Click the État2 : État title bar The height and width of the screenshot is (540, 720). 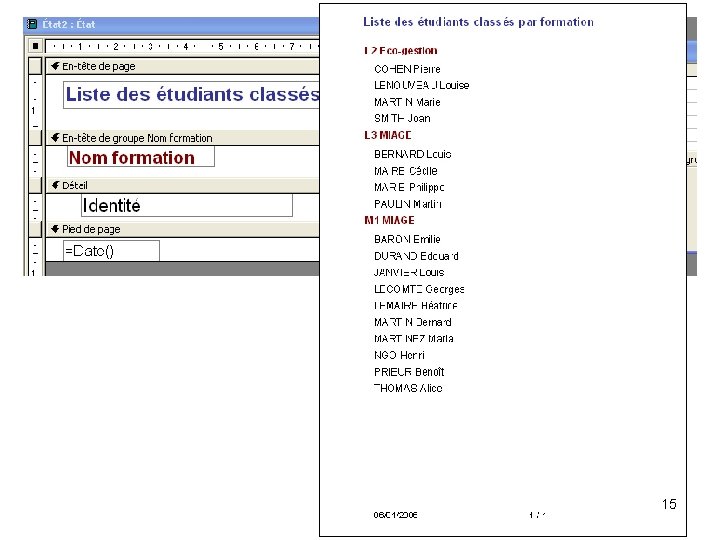coord(171,25)
